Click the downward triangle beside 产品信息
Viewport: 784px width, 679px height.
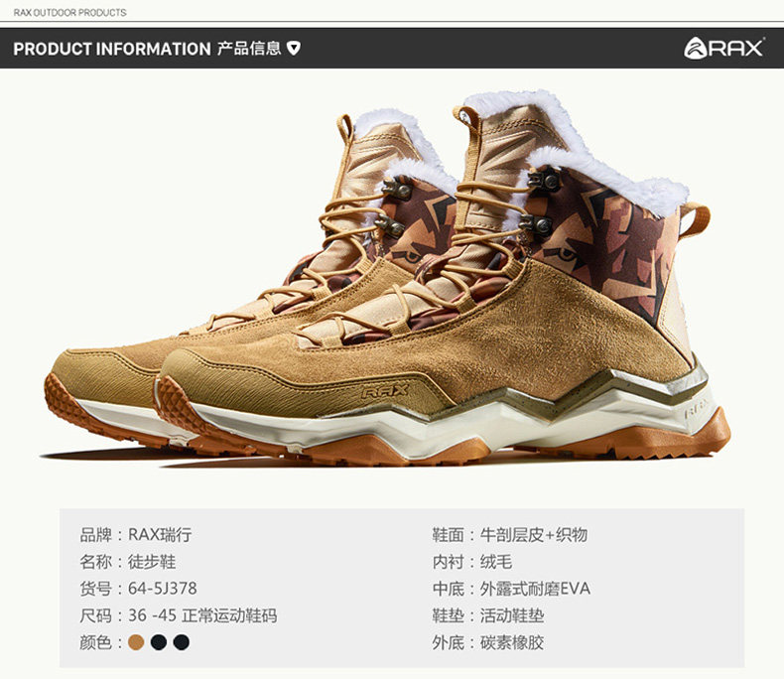[x=294, y=48]
